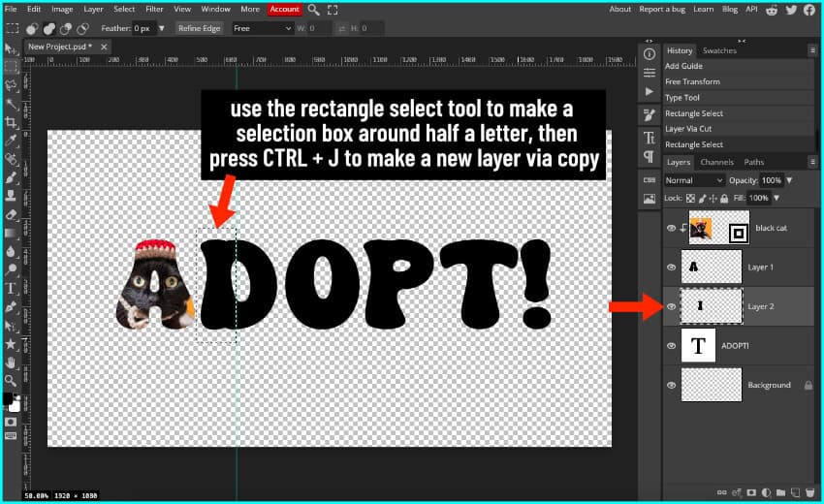
Task: Select the Zoom tool
Action: click(x=11, y=380)
